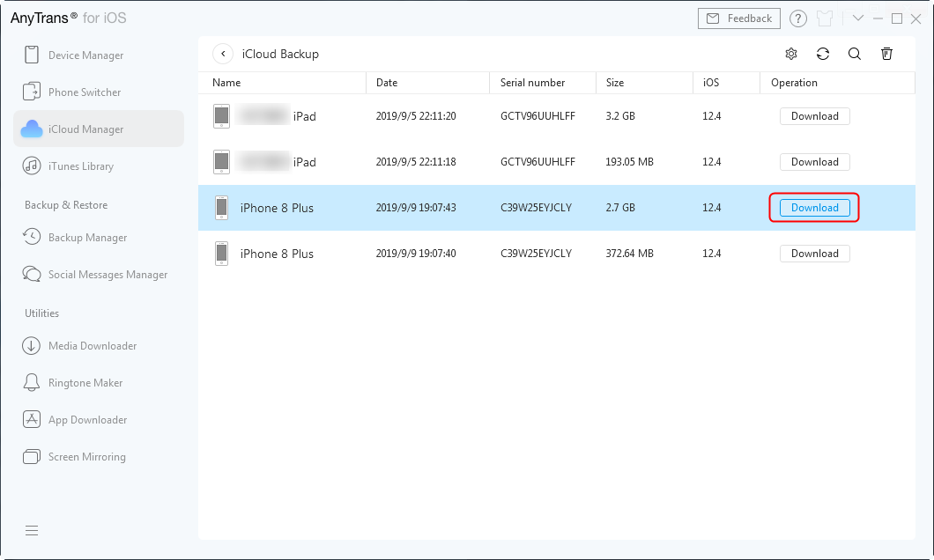Click the iCloud Manager cloud icon
934x560 pixels.
pyautogui.click(x=32, y=129)
